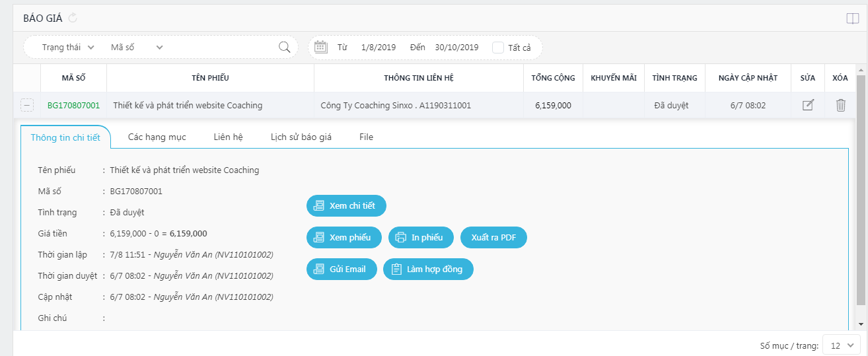Focus the search text field

pyautogui.click(x=221, y=48)
